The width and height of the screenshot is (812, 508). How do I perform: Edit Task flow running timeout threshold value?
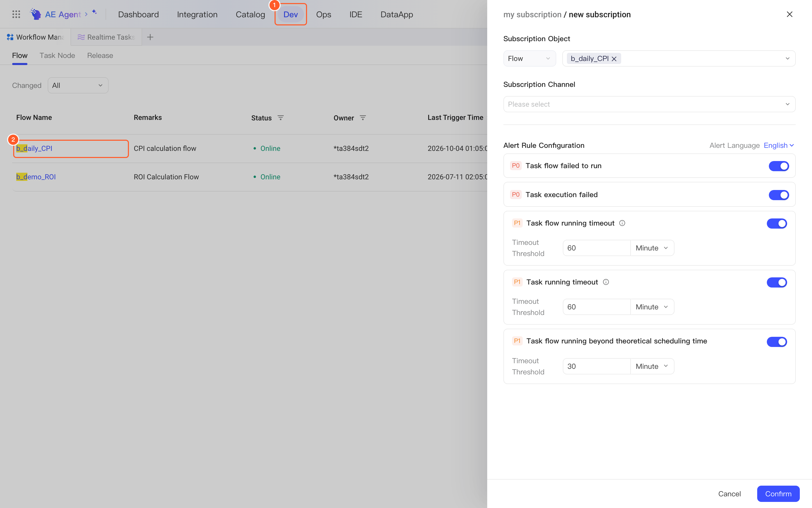[x=597, y=248]
